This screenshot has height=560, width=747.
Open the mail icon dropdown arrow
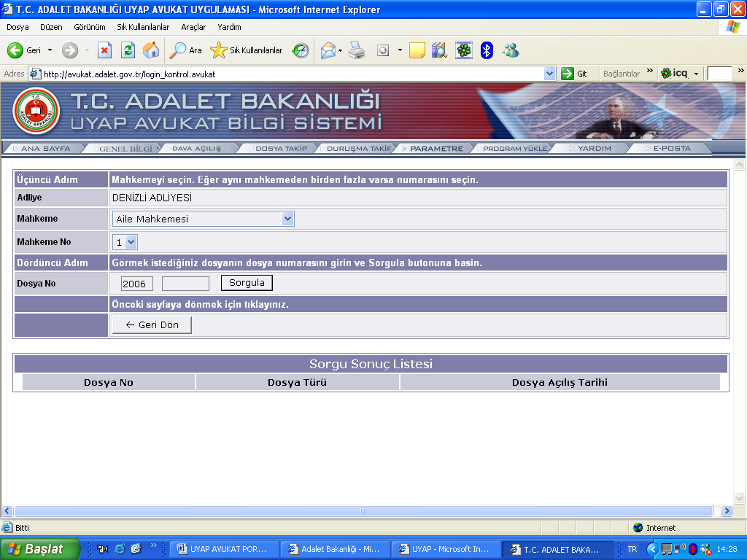coord(340,50)
